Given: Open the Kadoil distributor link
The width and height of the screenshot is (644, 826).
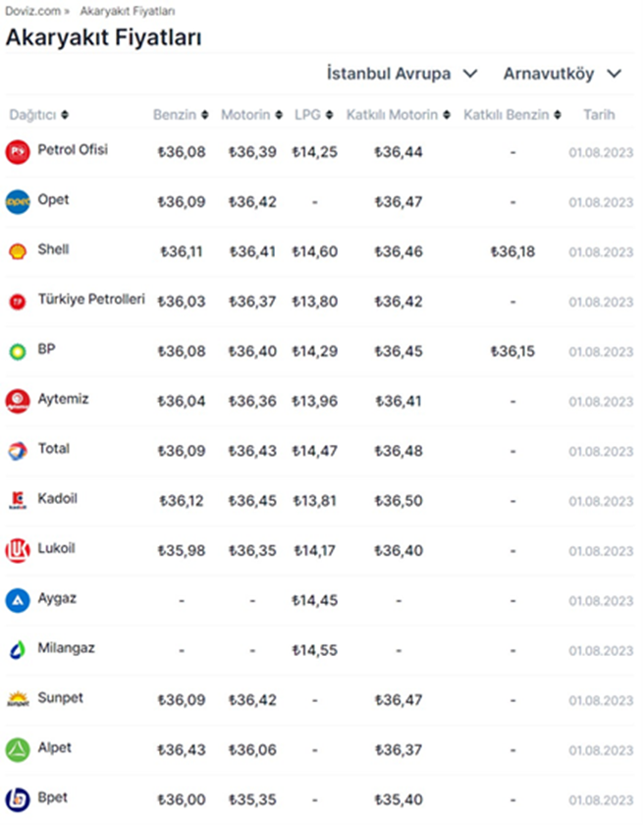Looking at the screenshot, I should click(x=57, y=499).
